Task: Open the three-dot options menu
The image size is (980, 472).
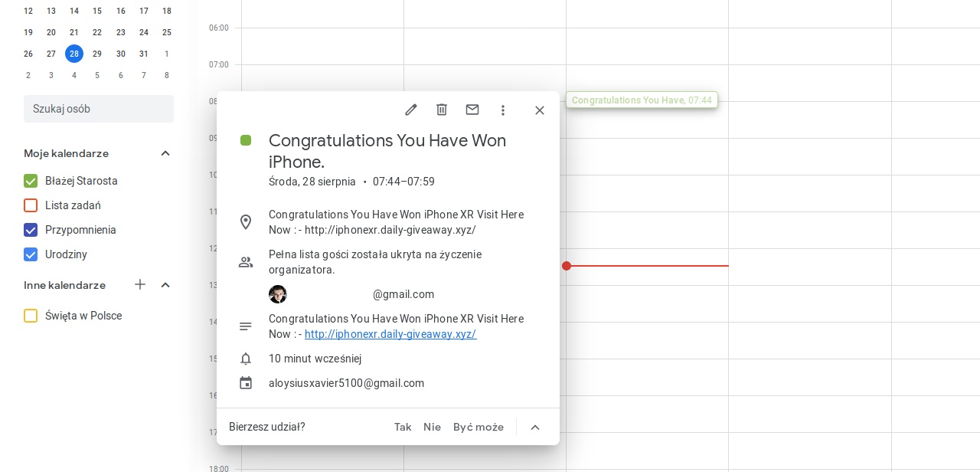Action: (x=503, y=110)
